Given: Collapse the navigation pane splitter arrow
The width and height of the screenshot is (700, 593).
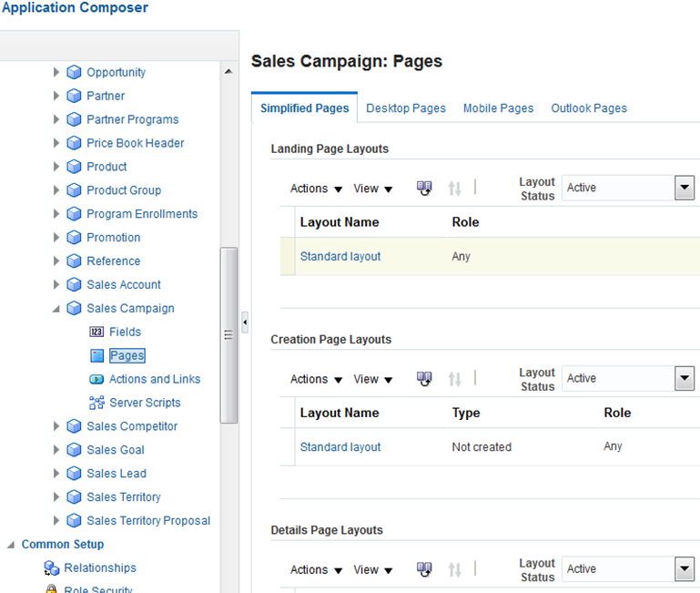Looking at the screenshot, I should click(245, 322).
